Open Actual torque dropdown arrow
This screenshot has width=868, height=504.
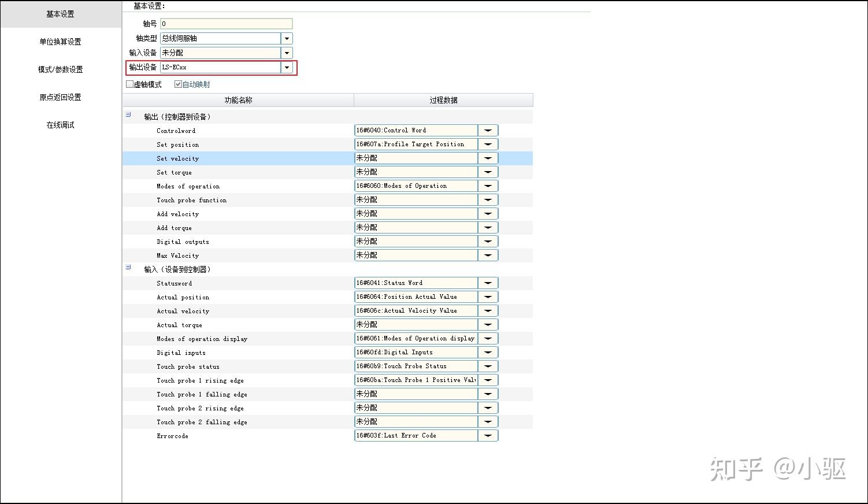tap(488, 325)
